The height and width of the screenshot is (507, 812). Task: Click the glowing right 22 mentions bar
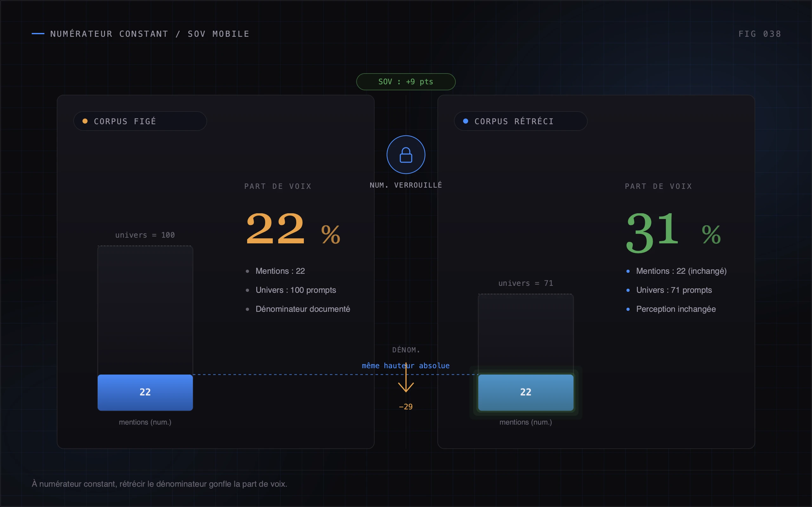[526, 392]
